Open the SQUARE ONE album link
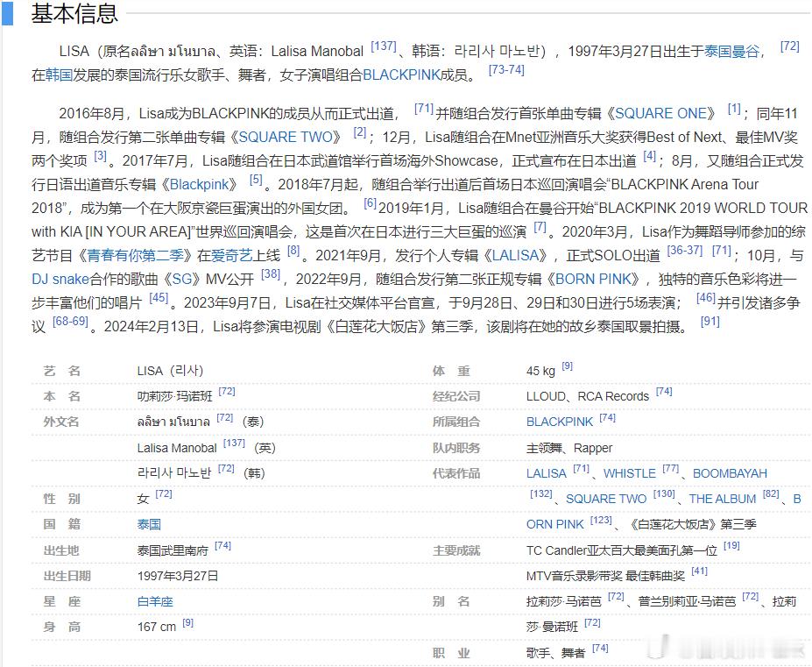 click(660, 113)
